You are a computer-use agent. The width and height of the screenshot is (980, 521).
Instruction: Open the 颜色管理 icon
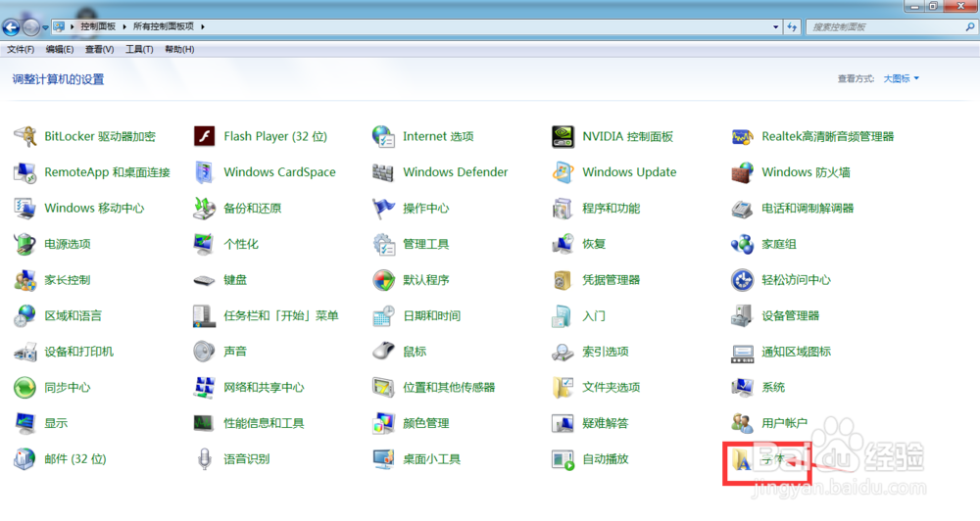click(x=384, y=423)
